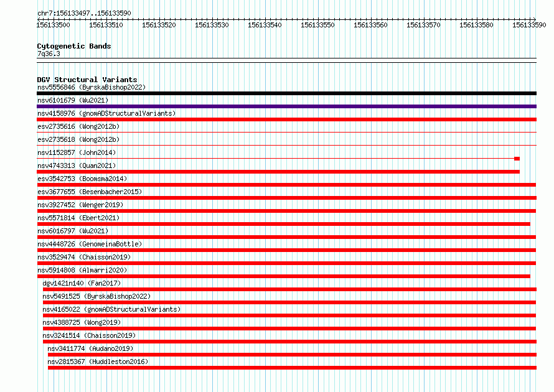Click ruler position 156133560
Screen dimensions: 554x392
[370, 25]
